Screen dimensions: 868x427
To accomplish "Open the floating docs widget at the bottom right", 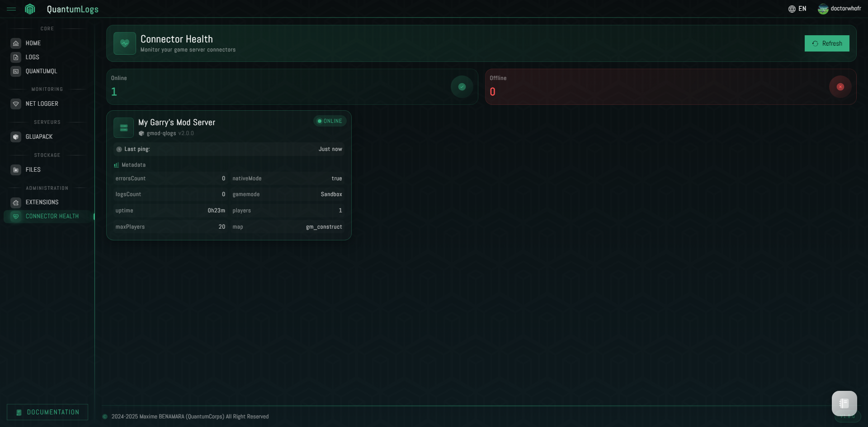I will coord(844,403).
